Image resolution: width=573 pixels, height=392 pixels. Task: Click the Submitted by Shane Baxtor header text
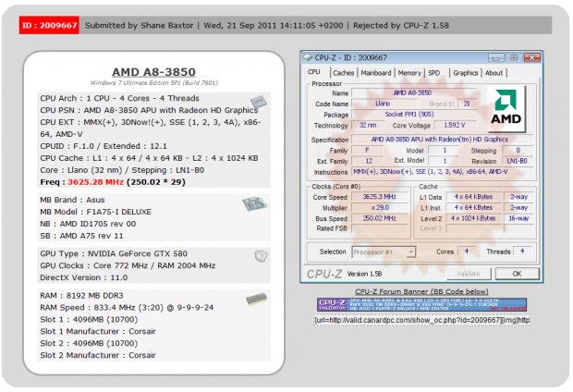point(139,26)
